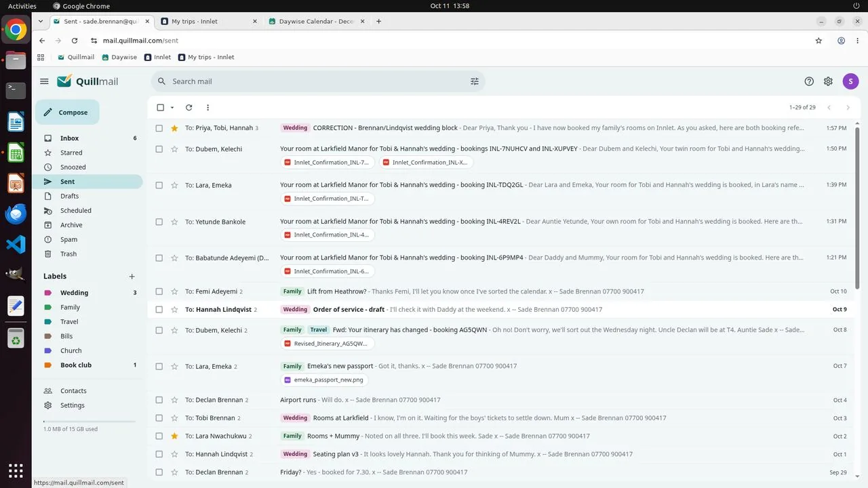
Task: Check the Emeka's new passport email
Action: (x=159, y=366)
